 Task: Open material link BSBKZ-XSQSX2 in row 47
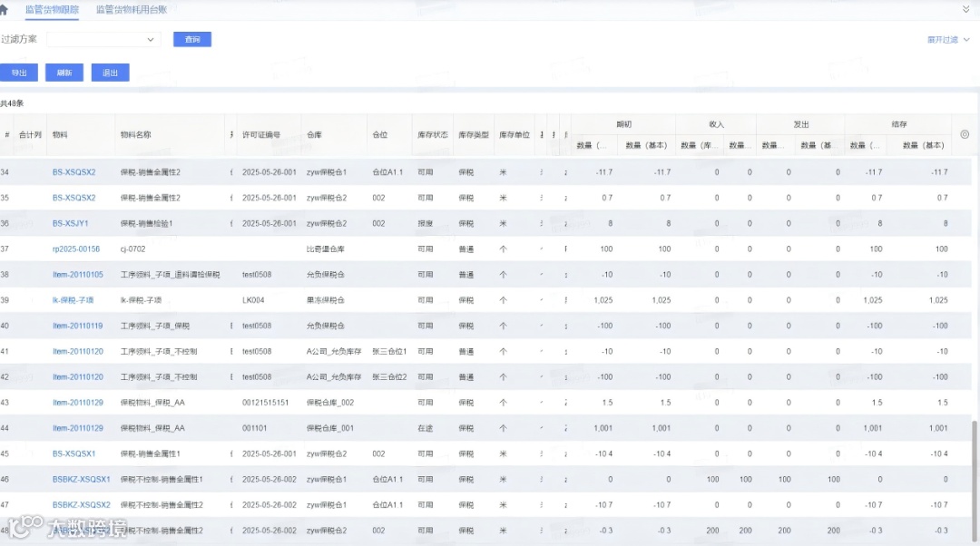tap(82, 505)
